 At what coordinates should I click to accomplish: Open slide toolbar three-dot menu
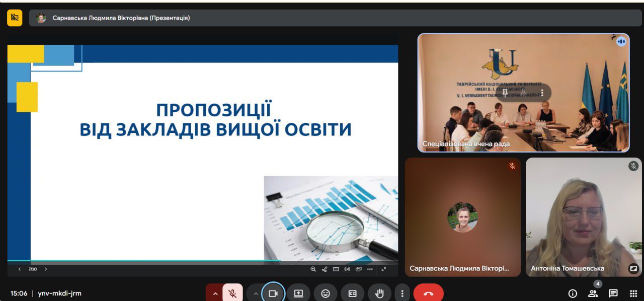pos(370,269)
